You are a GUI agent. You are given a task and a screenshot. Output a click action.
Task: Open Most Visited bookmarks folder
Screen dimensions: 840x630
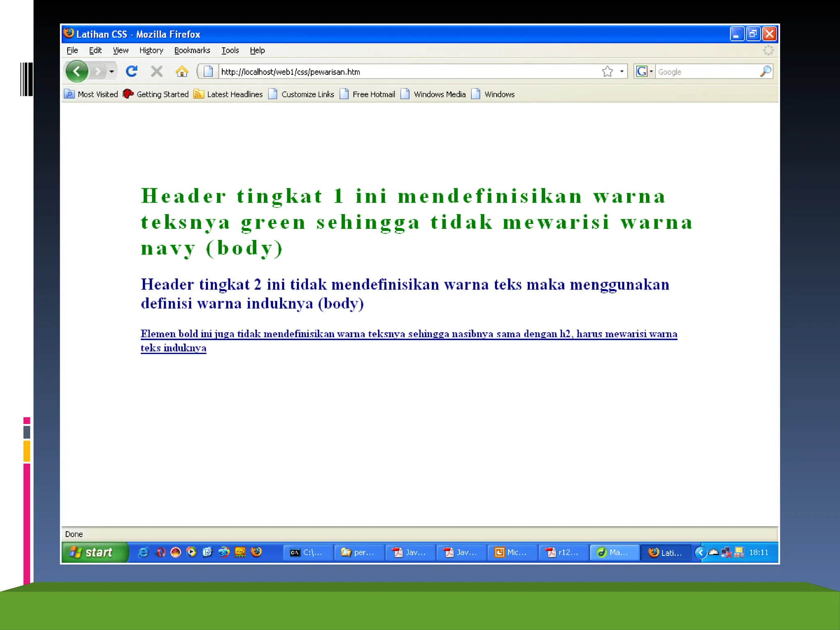[x=91, y=94]
